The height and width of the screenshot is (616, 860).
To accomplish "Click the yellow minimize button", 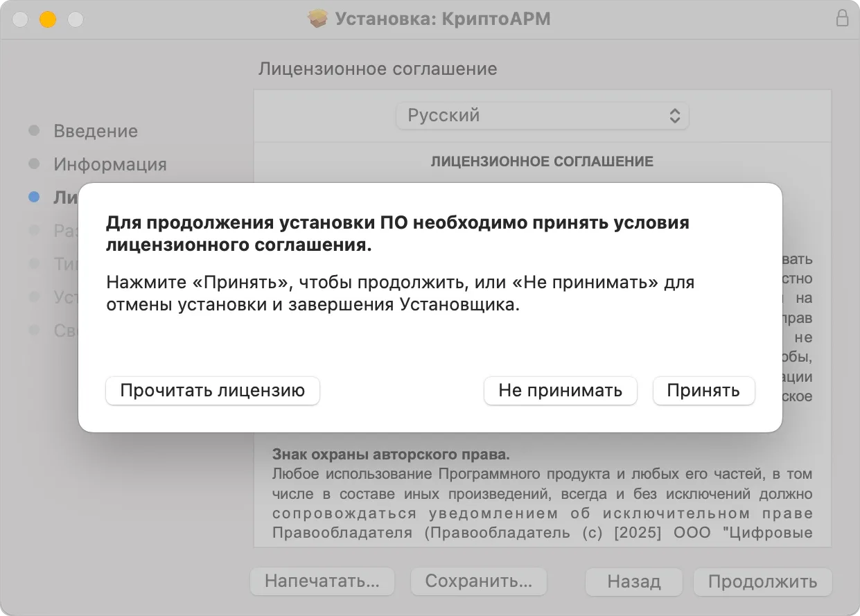I will click(47, 19).
